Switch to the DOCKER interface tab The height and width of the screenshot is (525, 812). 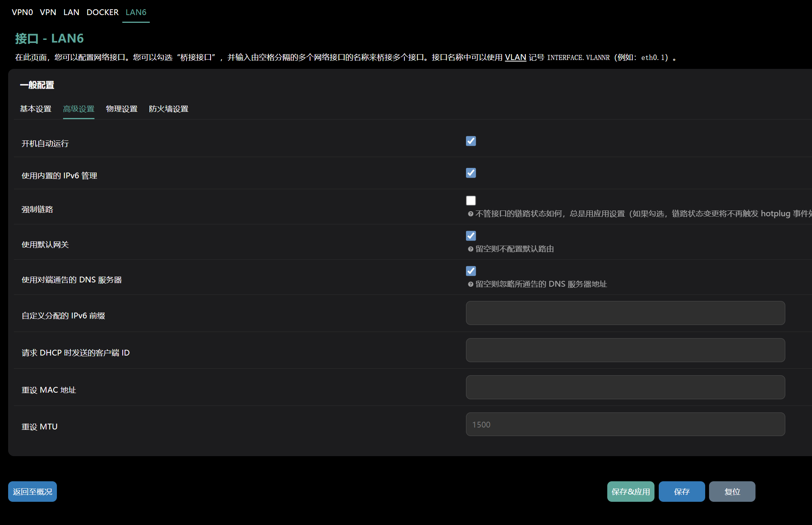[102, 12]
